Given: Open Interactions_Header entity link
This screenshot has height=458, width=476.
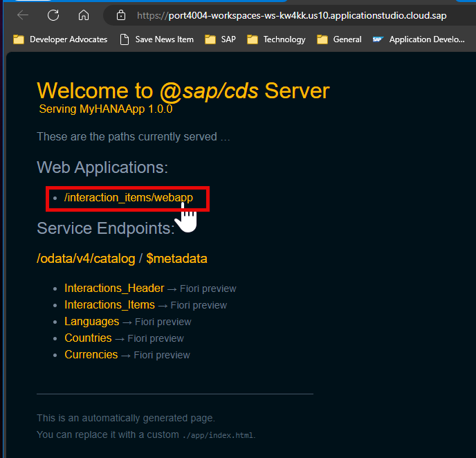Looking at the screenshot, I should coord(114,288).
